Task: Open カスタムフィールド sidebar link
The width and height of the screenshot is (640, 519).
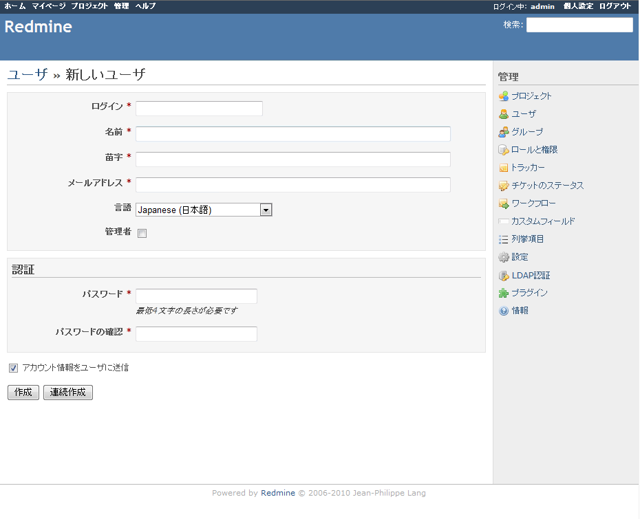Action: [543, 222]
